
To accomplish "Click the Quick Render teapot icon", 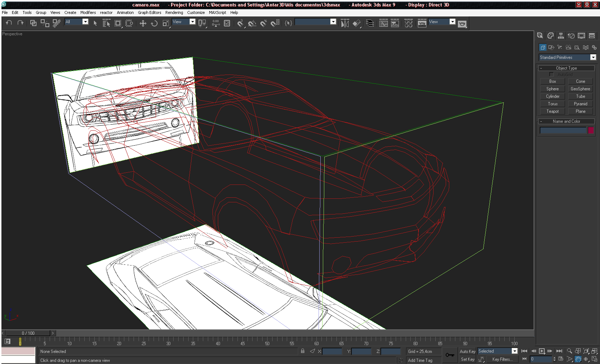I will (462, 24).
